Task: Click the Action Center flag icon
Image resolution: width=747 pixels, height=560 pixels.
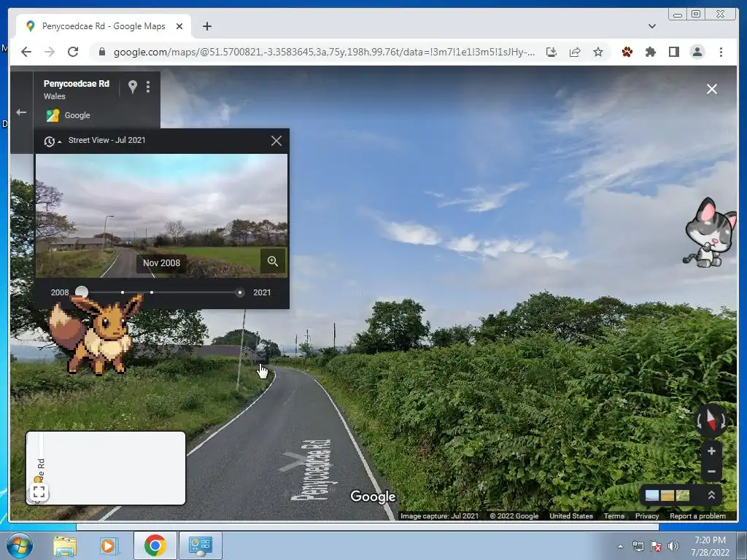Action: [x=656, y=546]
